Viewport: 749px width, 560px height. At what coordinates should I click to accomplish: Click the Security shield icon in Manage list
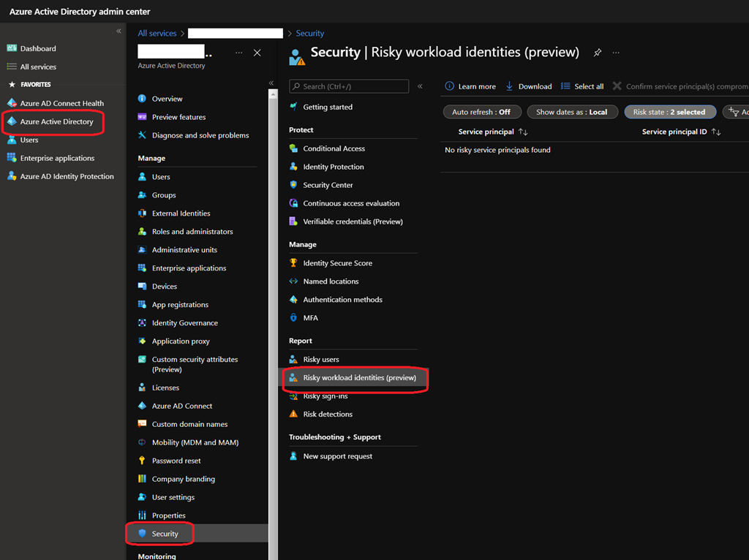point(143,534)
